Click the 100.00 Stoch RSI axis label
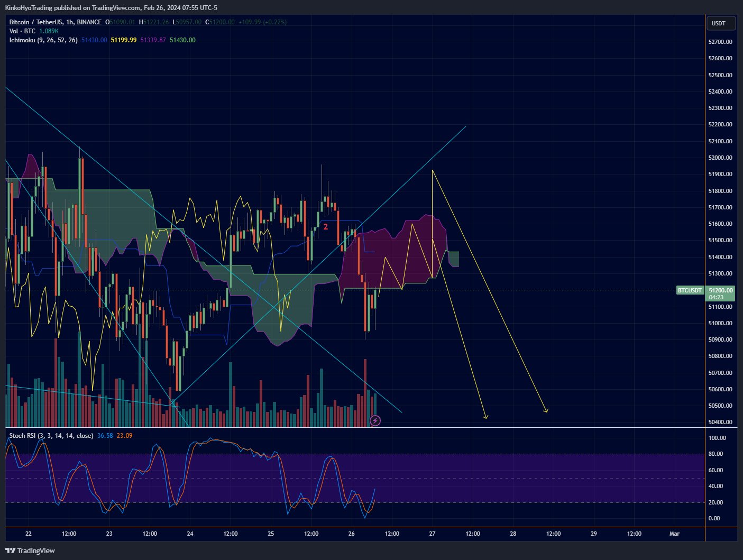The image size is (743, 560). (x=717, y=438)
